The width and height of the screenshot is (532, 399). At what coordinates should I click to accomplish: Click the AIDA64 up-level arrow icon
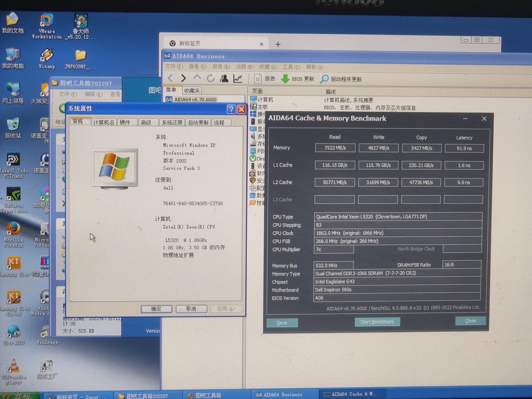(197, 78)
